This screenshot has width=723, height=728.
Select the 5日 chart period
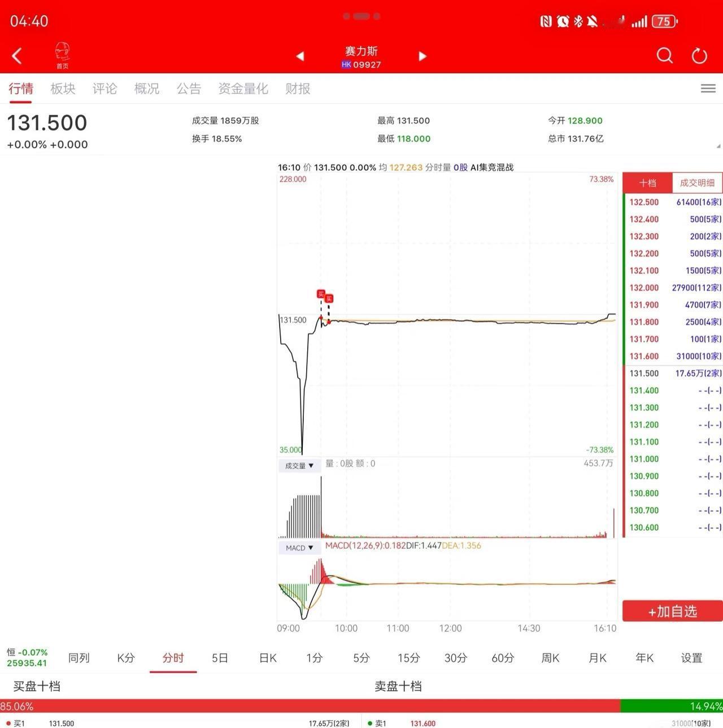click(220, 658)
